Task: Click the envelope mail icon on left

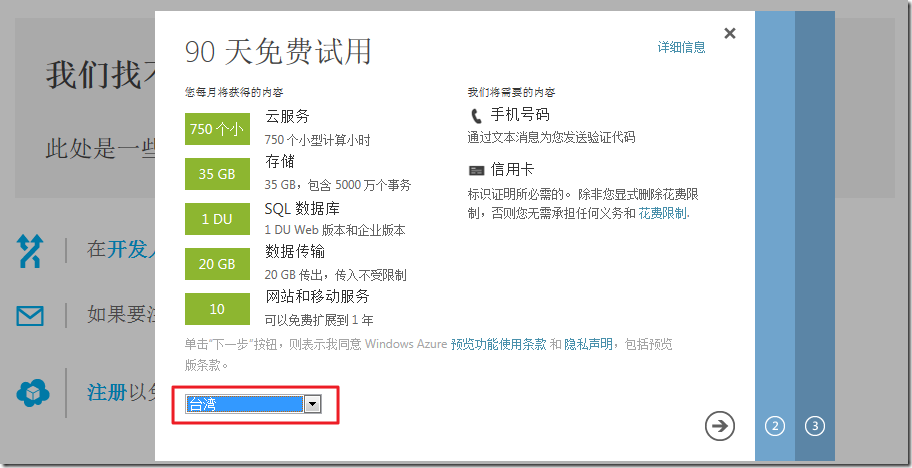Action: [30, 316]
